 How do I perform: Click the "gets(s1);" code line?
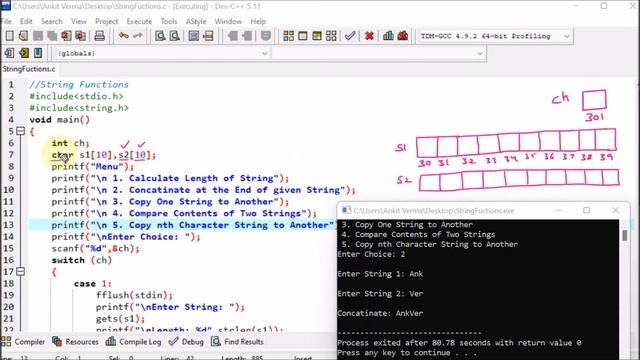click(120, 318)
